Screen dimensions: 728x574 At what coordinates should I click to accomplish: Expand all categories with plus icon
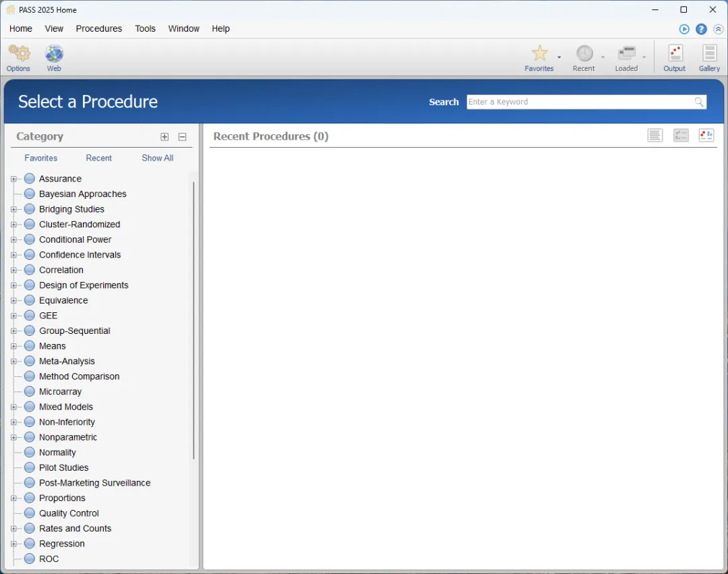(x=164, y=136)
